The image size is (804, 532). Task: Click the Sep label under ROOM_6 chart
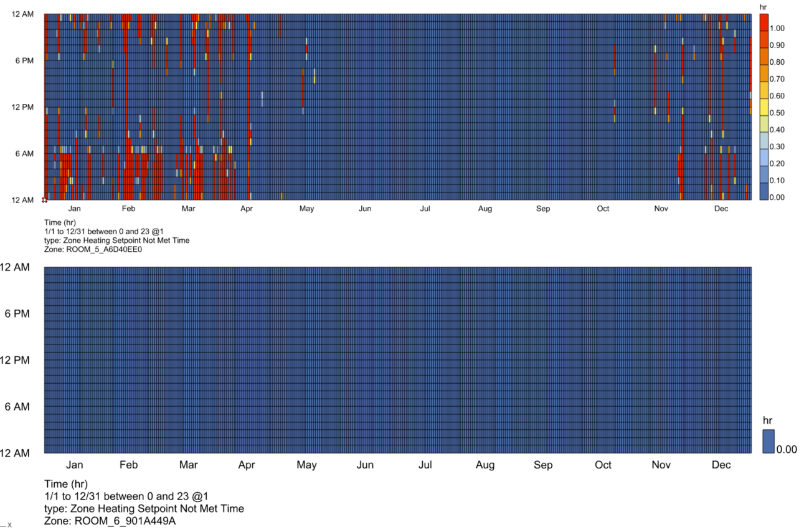click(543, 465)
